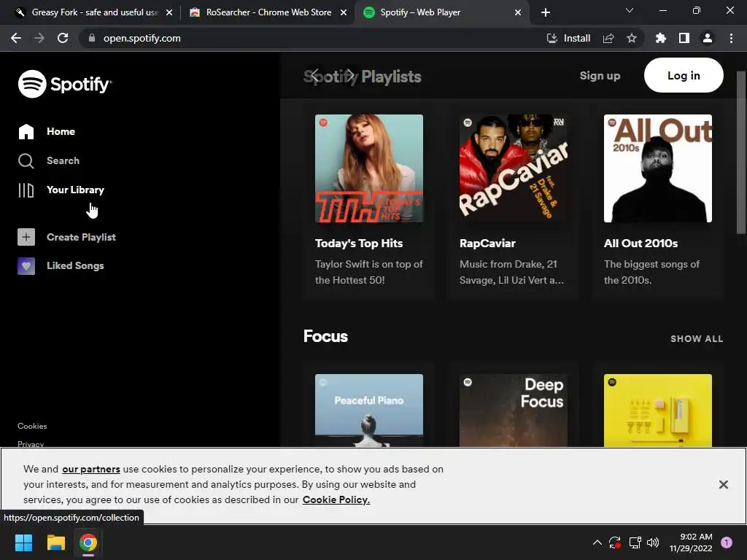Screen dimensions: 747x560
Task: Click the All Out 2010s title
Action: click(640, 244)
